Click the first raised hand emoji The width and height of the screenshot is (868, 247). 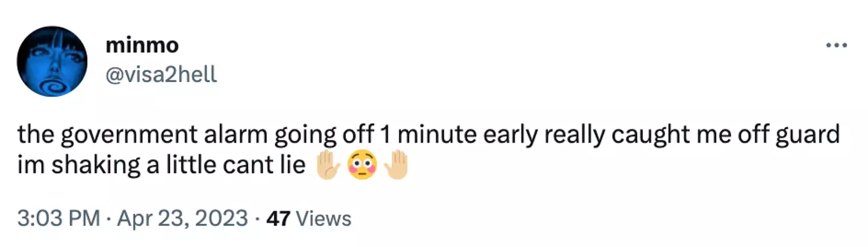(329, 163)
